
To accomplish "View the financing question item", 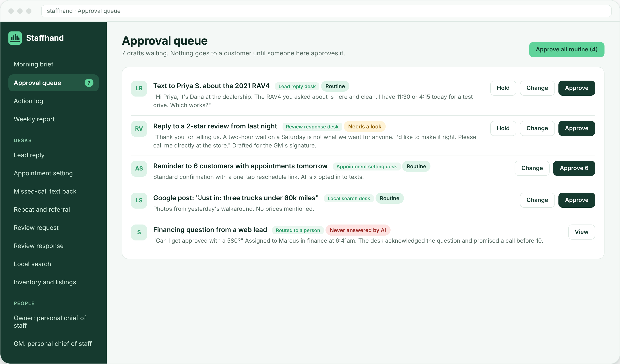I will 581,232.
